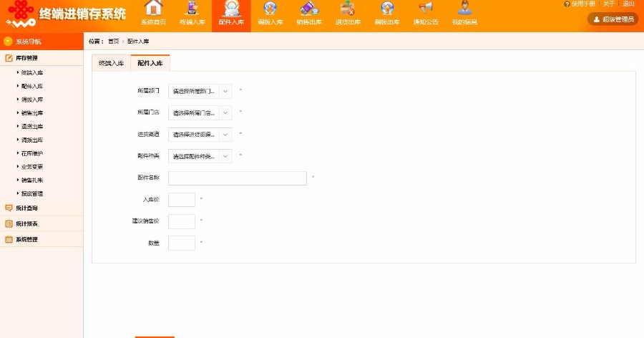Focus the 配件名称 text field
This screenshot has height=338, width=644.
click(238, 178)
